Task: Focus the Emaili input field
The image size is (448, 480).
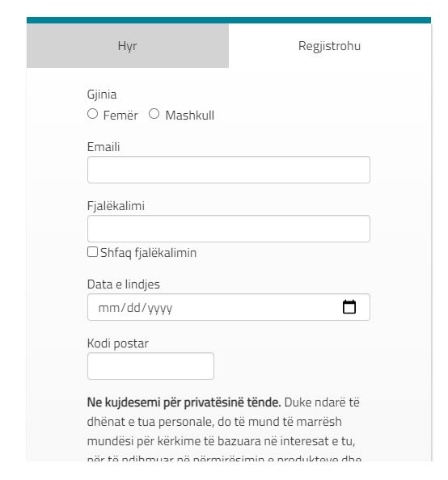Action: click(229, 170)
